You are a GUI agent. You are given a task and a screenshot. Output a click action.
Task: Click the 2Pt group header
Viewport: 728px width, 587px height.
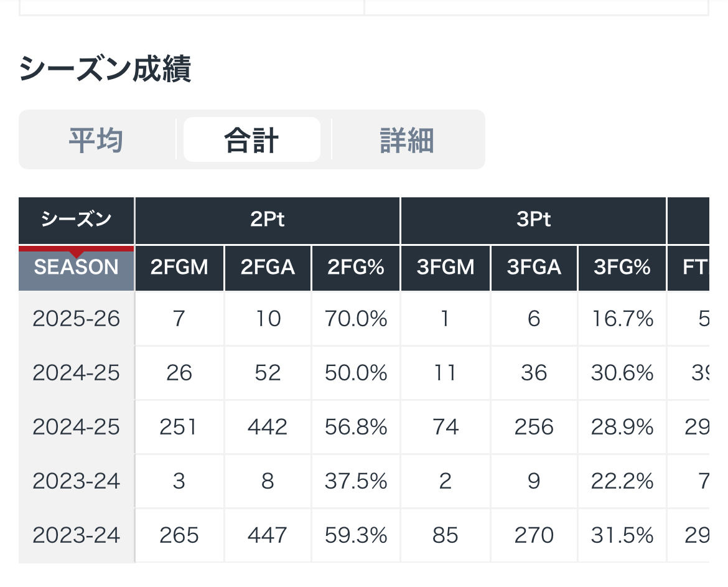[268, 220]
